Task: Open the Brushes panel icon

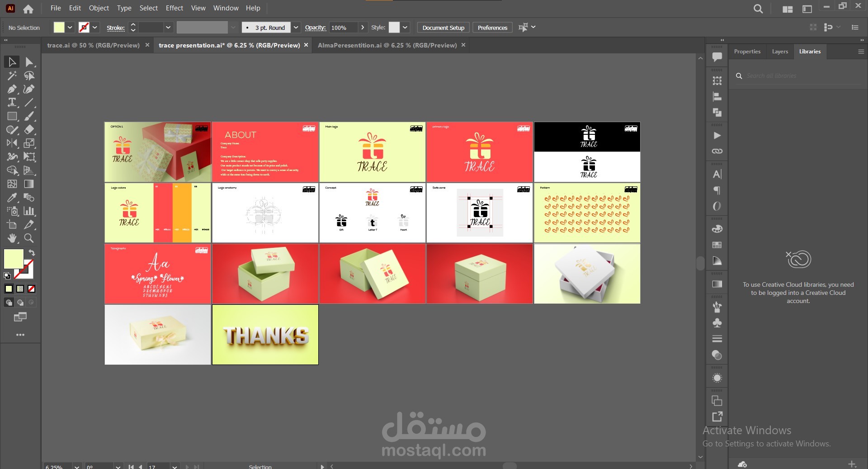Action: 717,307
